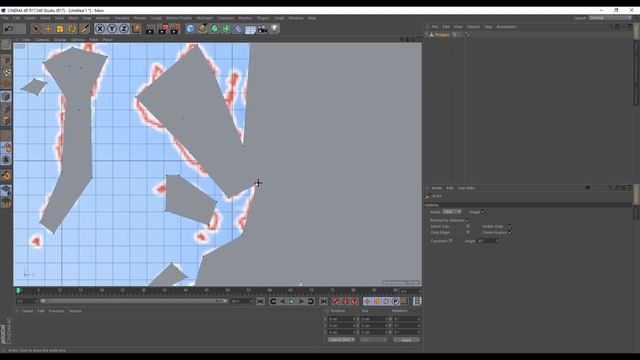Click the Angle value field
This screenshot has width=640, height=360.
click(487, 241)
